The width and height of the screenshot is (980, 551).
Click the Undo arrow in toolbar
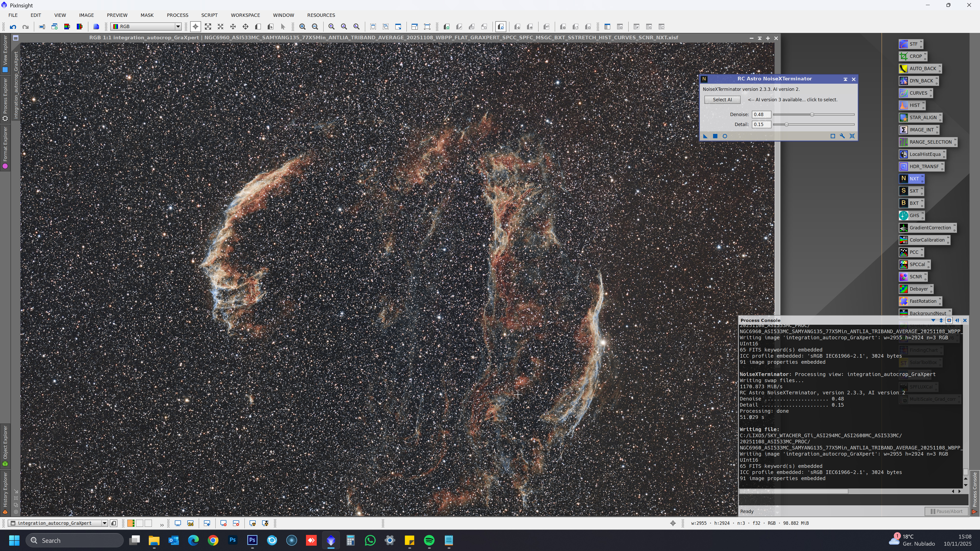pos(13,27)
